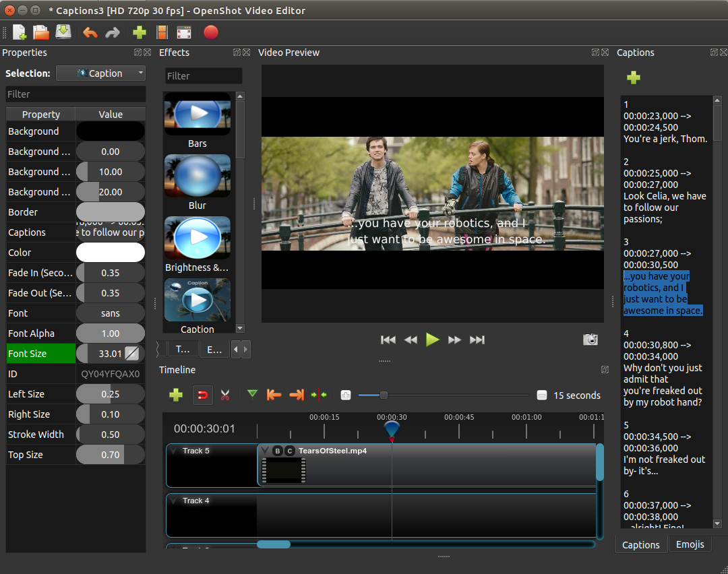Click the Font Size keyframe interpolation icon

point(132,354)
